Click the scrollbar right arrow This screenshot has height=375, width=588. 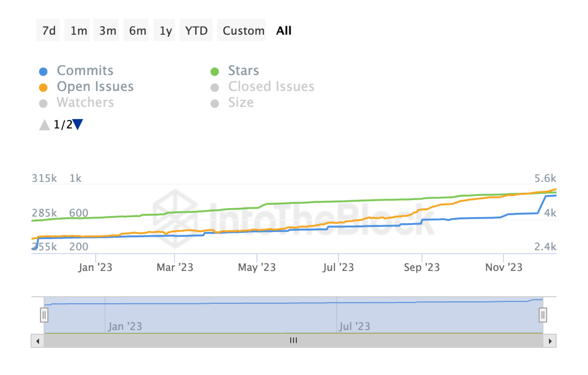click(x=550, y=341)
